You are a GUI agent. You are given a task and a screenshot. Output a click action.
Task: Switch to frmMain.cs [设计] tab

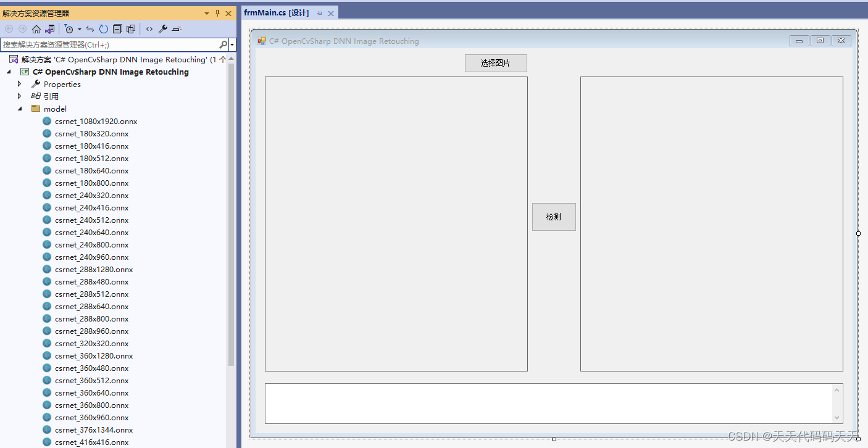click(x=277, y=13)
